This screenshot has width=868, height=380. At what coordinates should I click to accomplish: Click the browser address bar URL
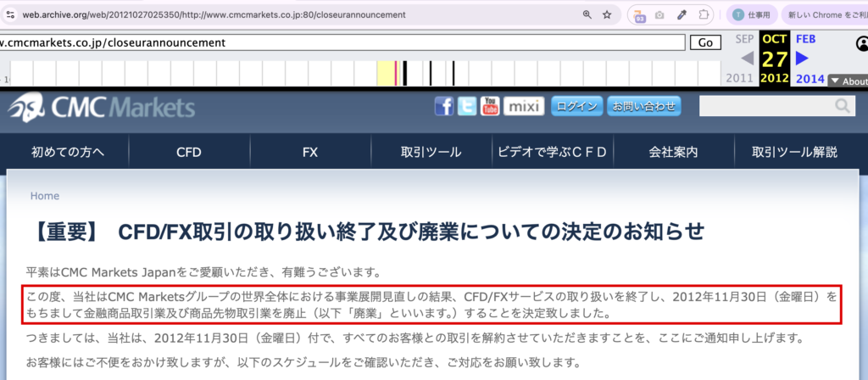point(214,15)
